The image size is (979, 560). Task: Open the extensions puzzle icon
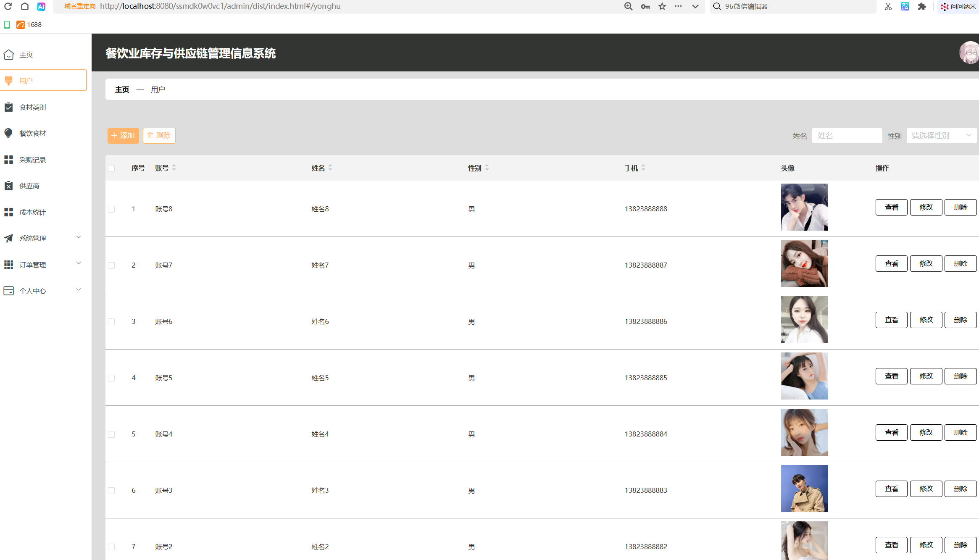(922, 6)
